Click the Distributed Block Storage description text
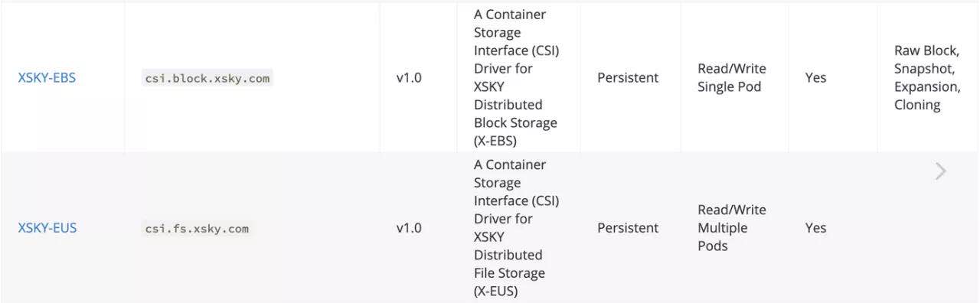Viewport: 980px width, 303px height. (515, 113)
